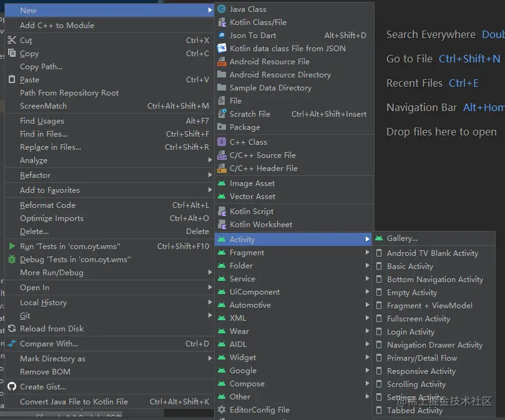Click the Reload from Disk icon

[12, 328]
